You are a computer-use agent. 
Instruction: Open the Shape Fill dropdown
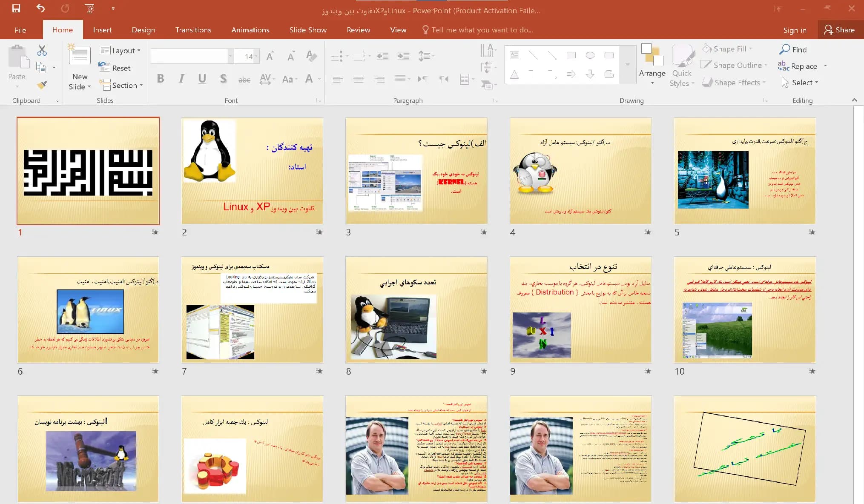click(x=727, y=49)
